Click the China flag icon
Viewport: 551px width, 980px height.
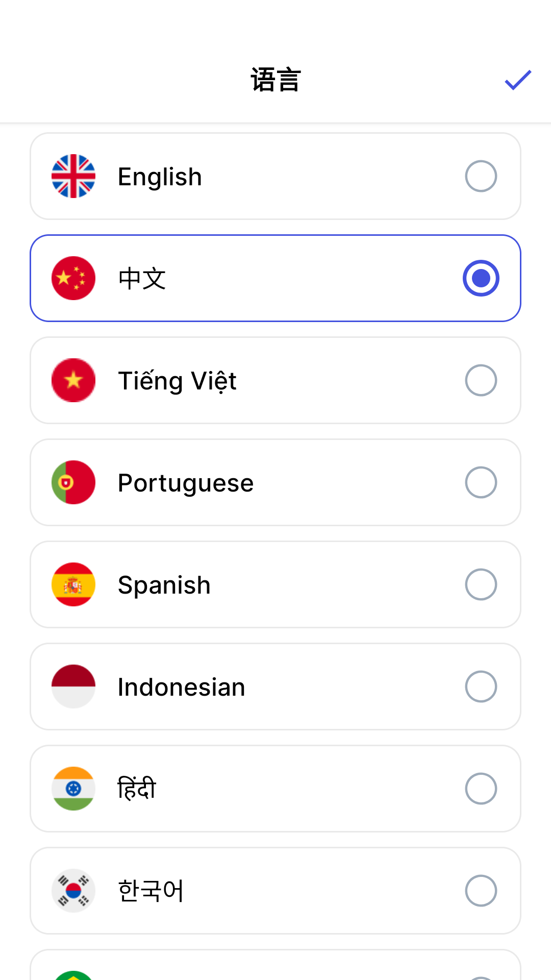coord(73,278)
